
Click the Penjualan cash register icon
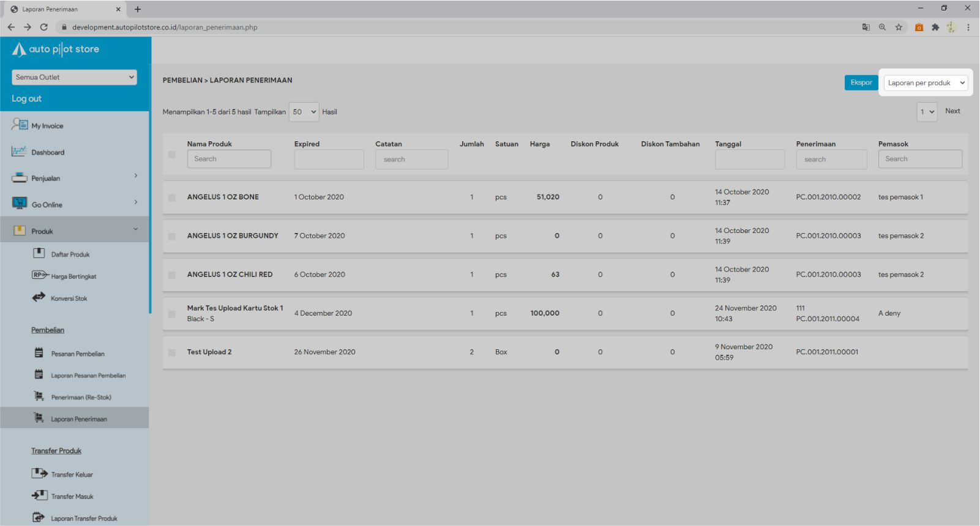click(x=19, y=178)
